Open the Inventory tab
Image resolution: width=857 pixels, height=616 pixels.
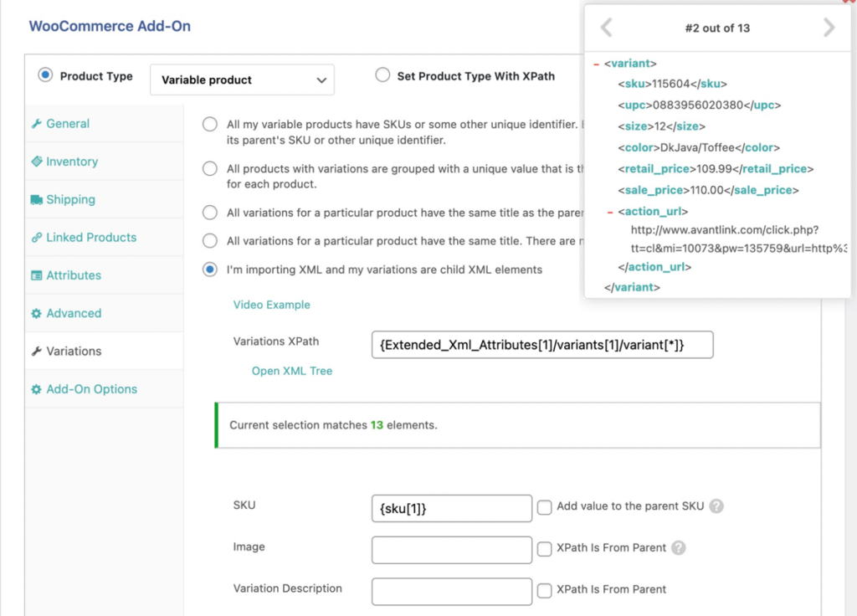(105, 162)
